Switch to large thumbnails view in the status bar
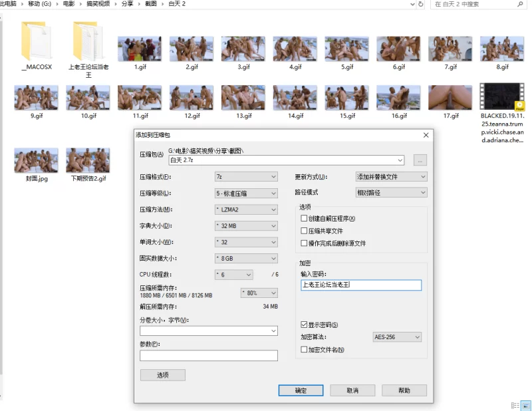Screen dimensions: 532x411 [526, 405]
